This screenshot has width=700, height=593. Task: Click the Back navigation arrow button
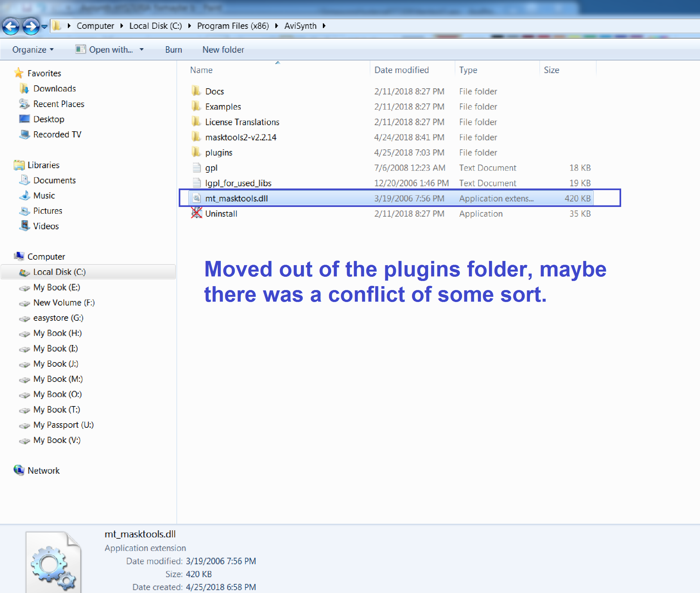point(11,26)
